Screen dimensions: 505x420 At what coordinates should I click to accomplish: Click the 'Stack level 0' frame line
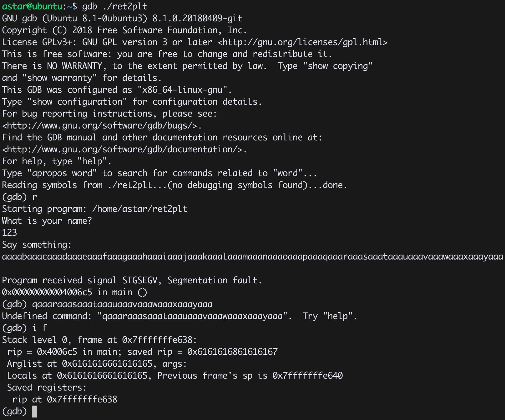coord(99,340)
